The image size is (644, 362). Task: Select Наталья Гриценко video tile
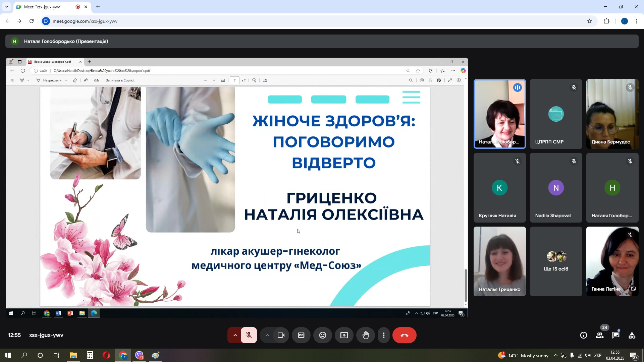499,261
